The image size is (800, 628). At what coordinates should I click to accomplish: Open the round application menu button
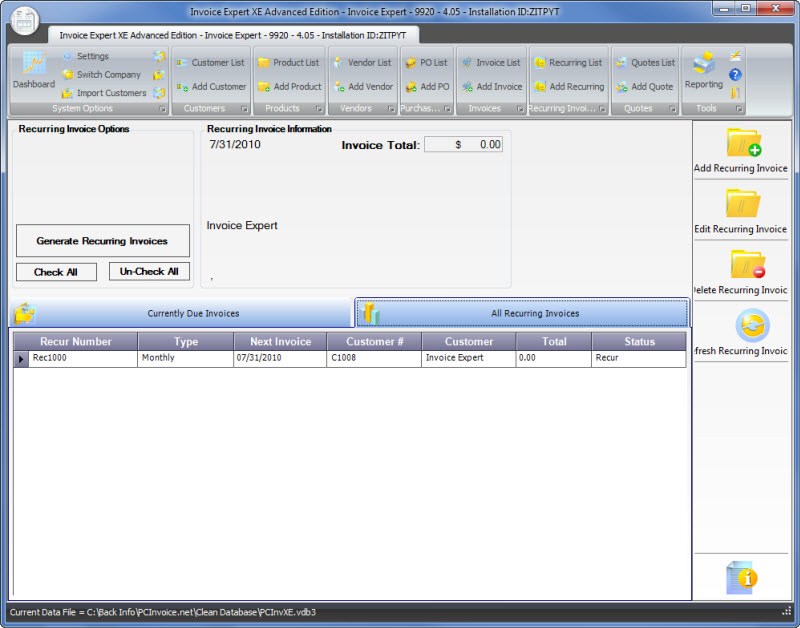[x=24, y=21]
